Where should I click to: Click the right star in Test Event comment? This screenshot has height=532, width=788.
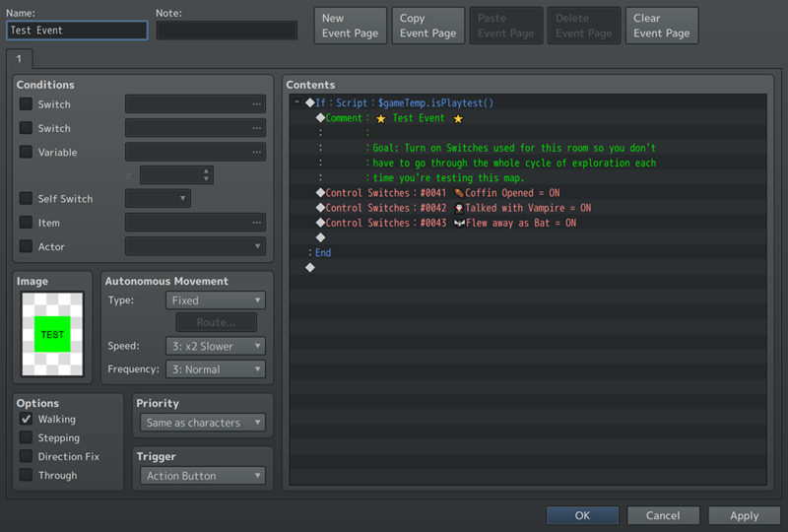click(x=457, y=118)
